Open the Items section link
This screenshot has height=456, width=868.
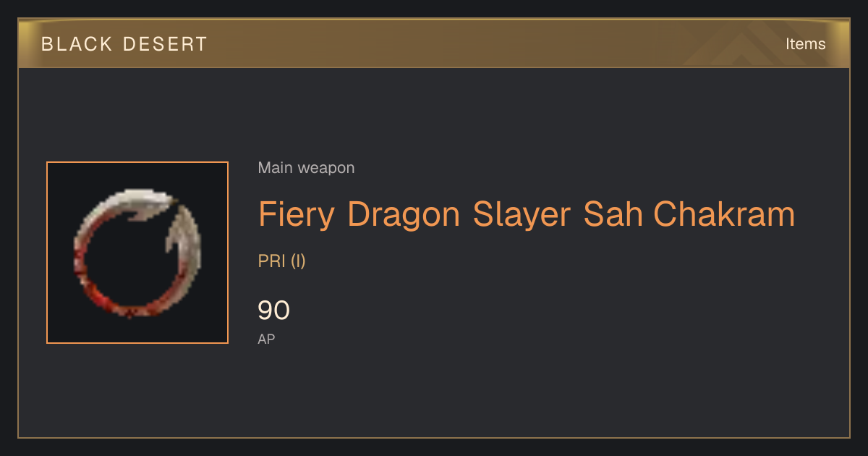(805, 44)
